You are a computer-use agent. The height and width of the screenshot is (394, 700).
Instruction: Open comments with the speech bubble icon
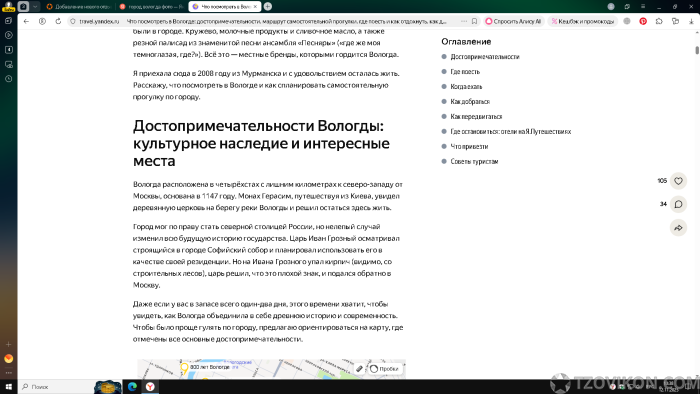pyautogui.click(x=678, y=204)
